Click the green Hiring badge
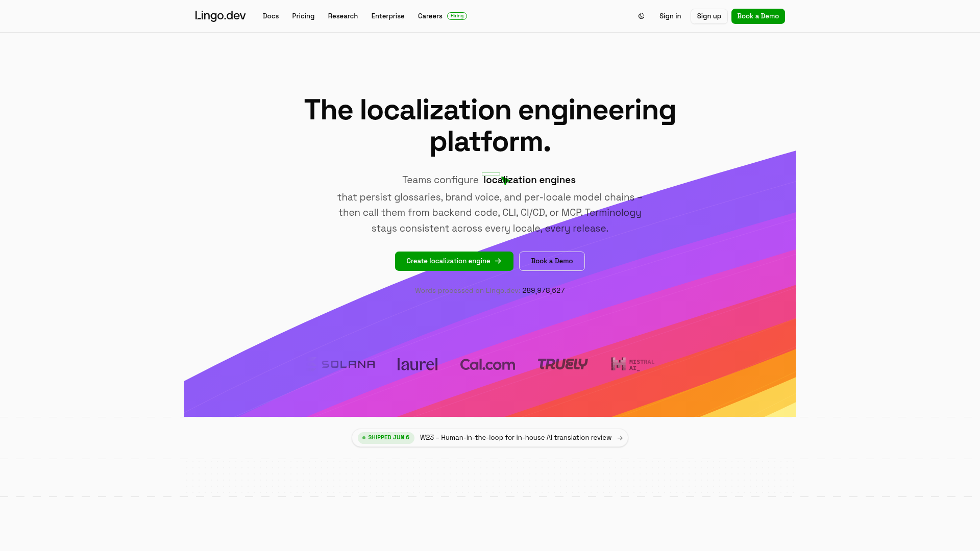980x551 pixels. (x=457, y=16)
